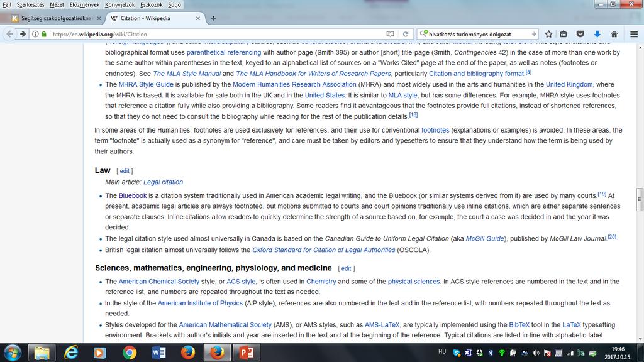Switch to Word on the taskbar

158,353
